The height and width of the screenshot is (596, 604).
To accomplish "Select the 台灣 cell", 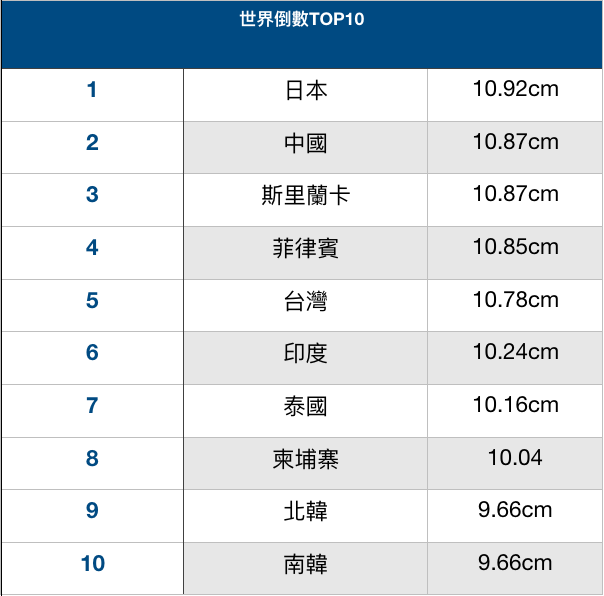I will [x=305, y=301].
